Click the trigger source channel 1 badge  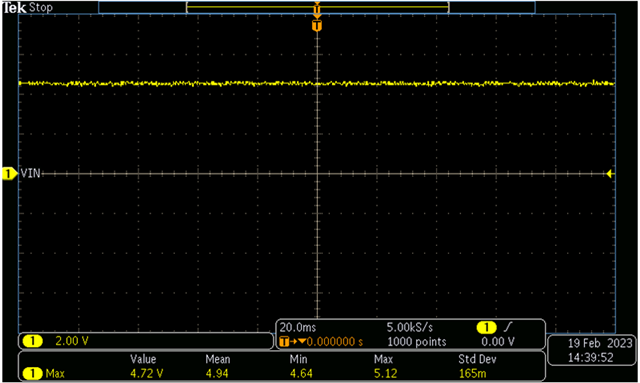click(x=486, y=327)
